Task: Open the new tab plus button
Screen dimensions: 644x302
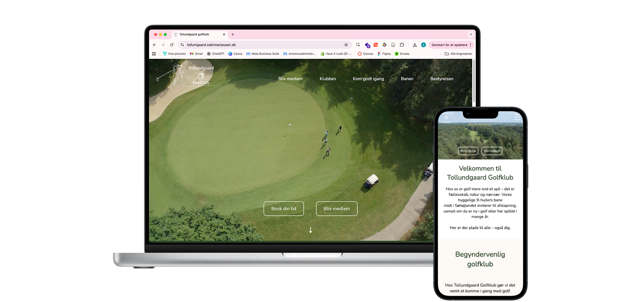Action: [233, 35]
